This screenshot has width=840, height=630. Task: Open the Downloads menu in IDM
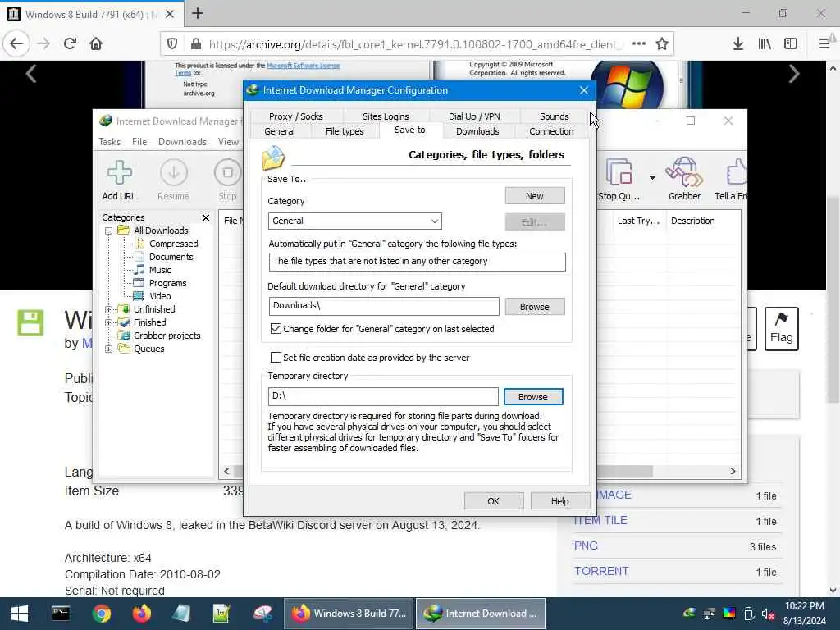point(182,141)
